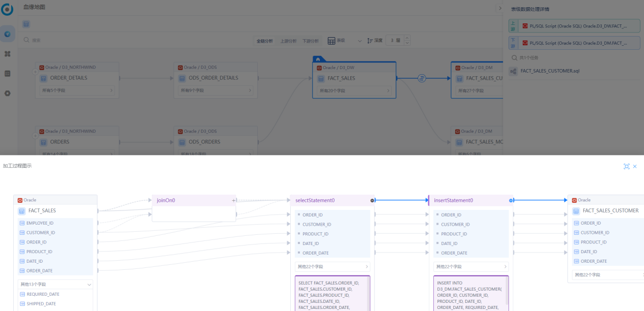Open the 表级 level dropdown
This screenshot has width=644, height=311.
(345, 41)
